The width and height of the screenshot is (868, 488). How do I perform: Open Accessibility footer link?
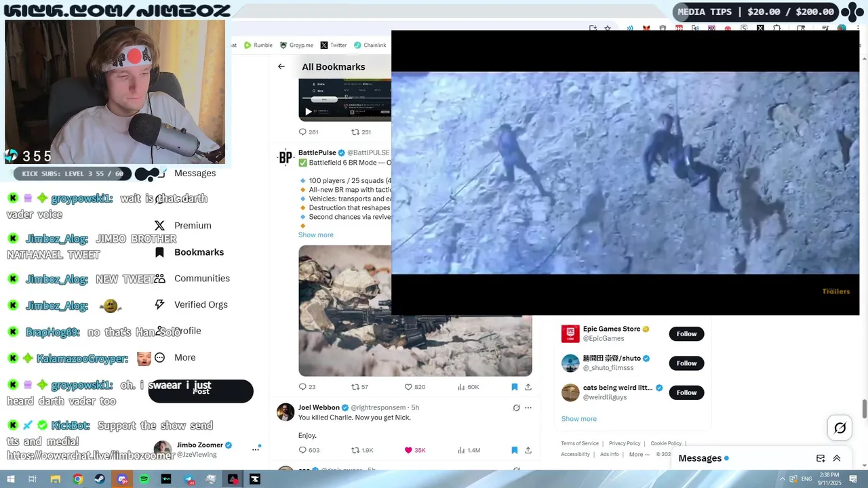(575, 454)
